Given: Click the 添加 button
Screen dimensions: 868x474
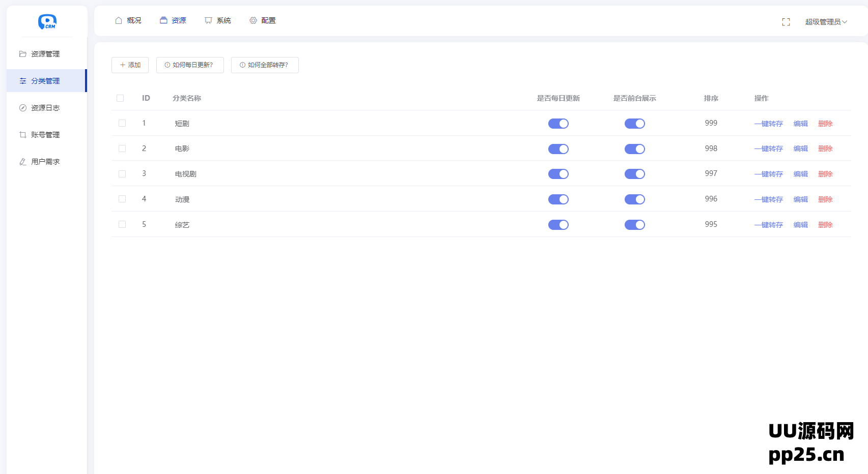Looking at the screenshot, I should 130,65.
